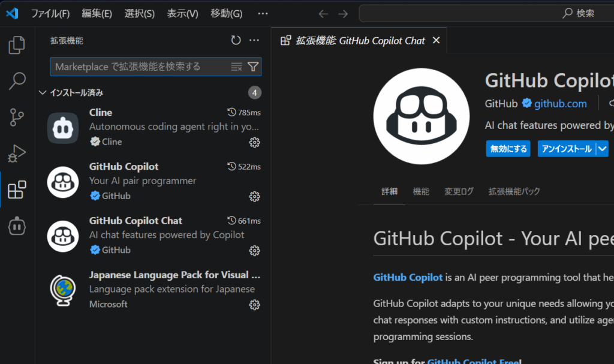The width and height of the screenshot is (614, 364).
Task: Open the Cline robot icon in activity bar
Action: [17, 226]
